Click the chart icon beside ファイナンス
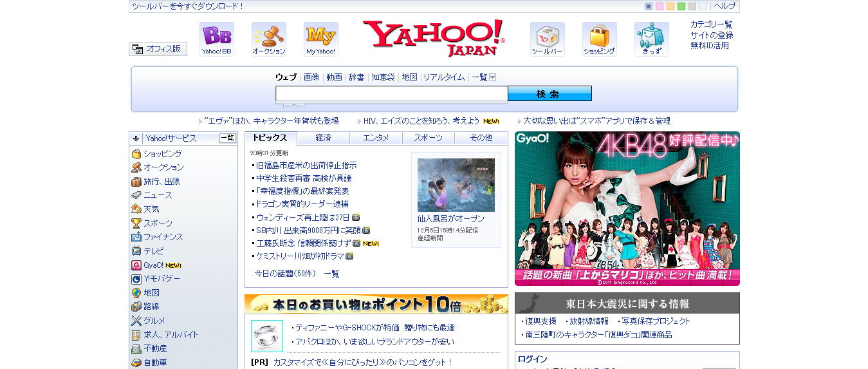The height and width of the screenshot is (369, 868). 136,237
